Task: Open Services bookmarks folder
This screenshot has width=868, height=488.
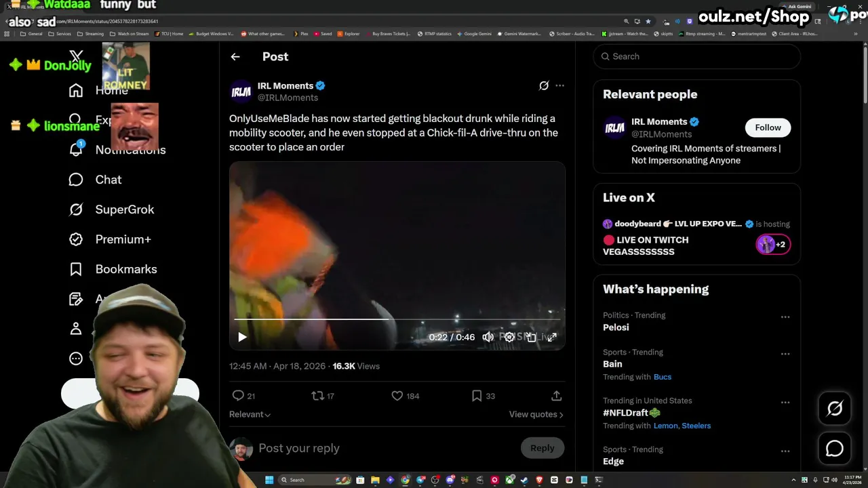Action: [x=60, y=33]
